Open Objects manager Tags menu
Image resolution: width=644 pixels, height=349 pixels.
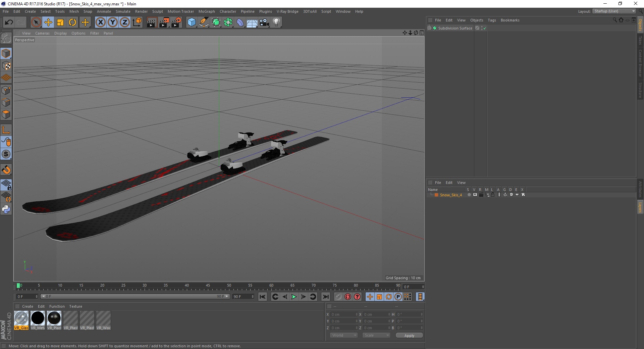pyautogui.click(x=492, y=20)
